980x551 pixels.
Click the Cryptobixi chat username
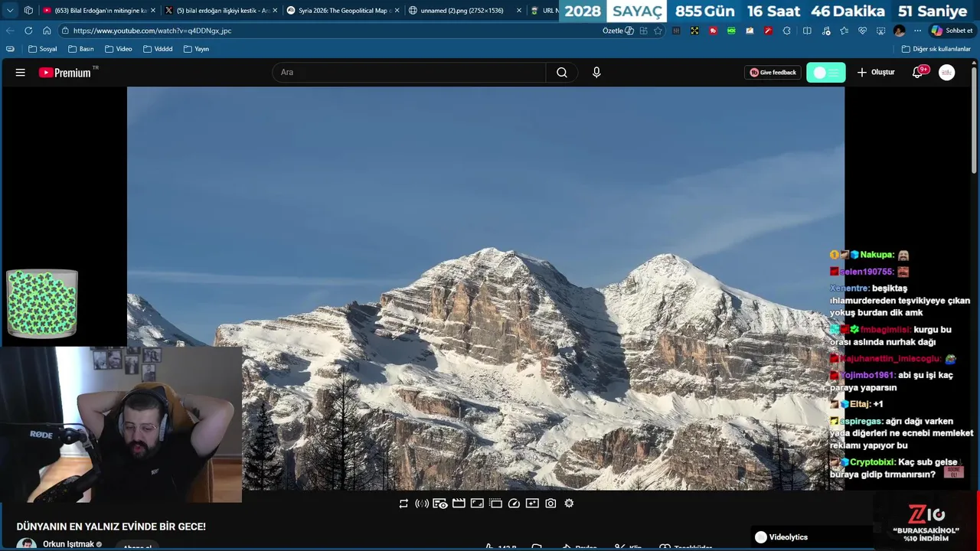872,462
